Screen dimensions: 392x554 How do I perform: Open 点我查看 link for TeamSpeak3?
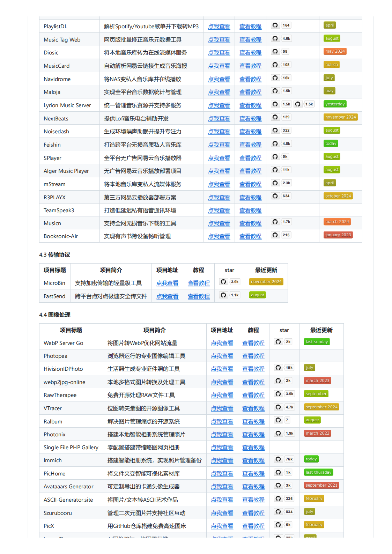(219, 210)
